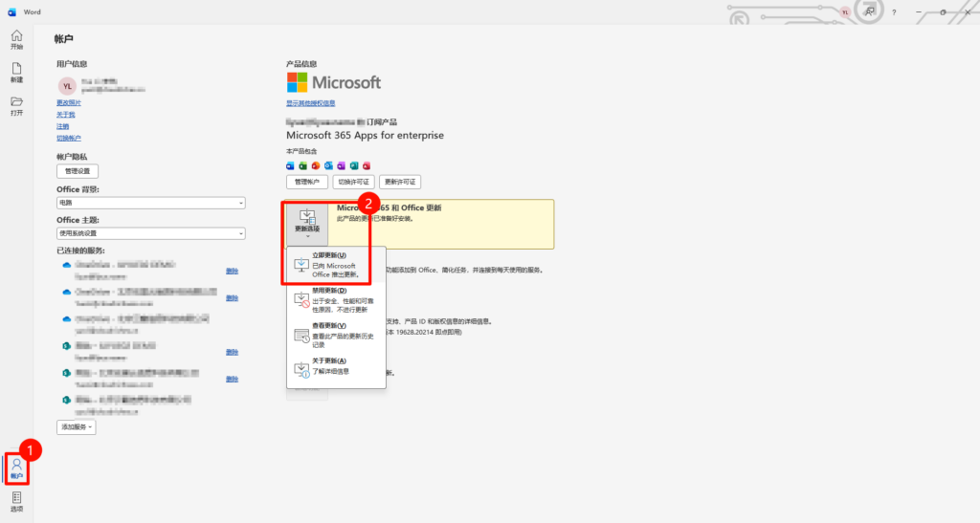Select 查看更新 in the update menu
This screenshot has height=523, width=980.
(335, 335)
